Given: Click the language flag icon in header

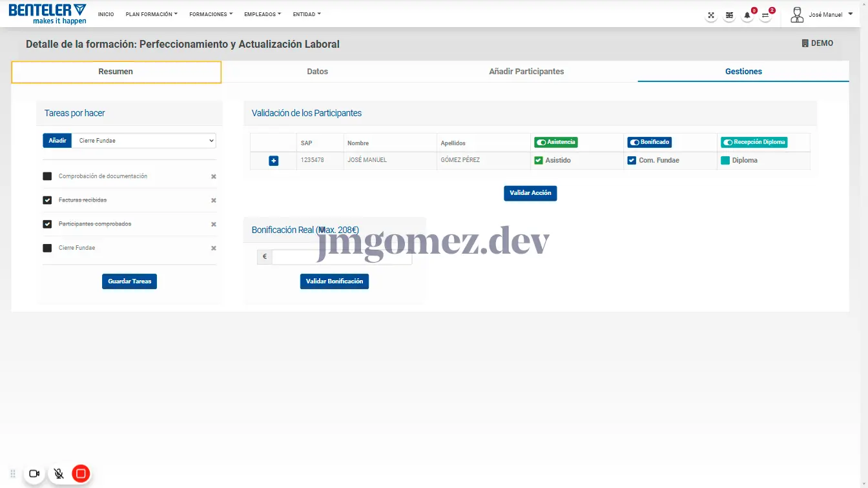Looking at the screenshot, I should (x=729, y=15).
